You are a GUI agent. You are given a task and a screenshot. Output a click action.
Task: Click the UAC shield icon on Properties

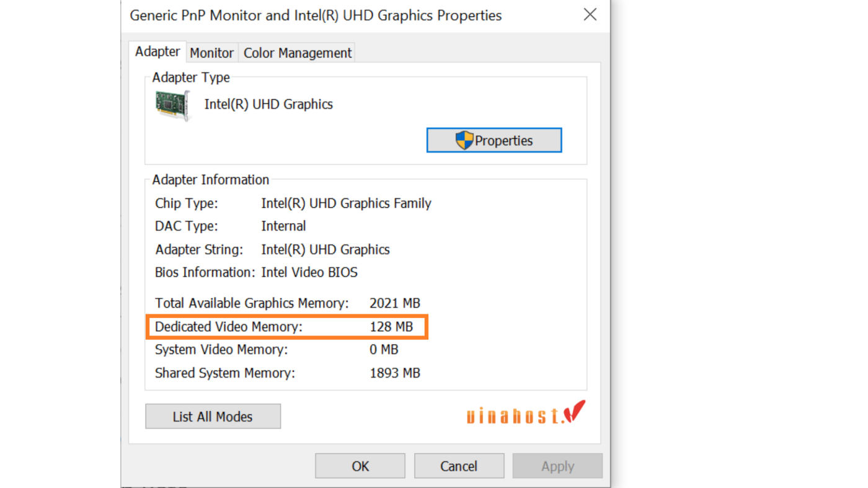464,140
